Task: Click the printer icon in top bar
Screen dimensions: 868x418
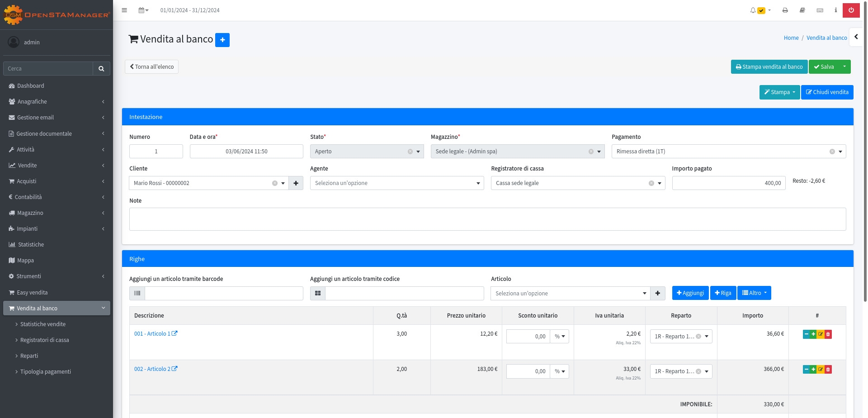Action: tap(785, 10)
